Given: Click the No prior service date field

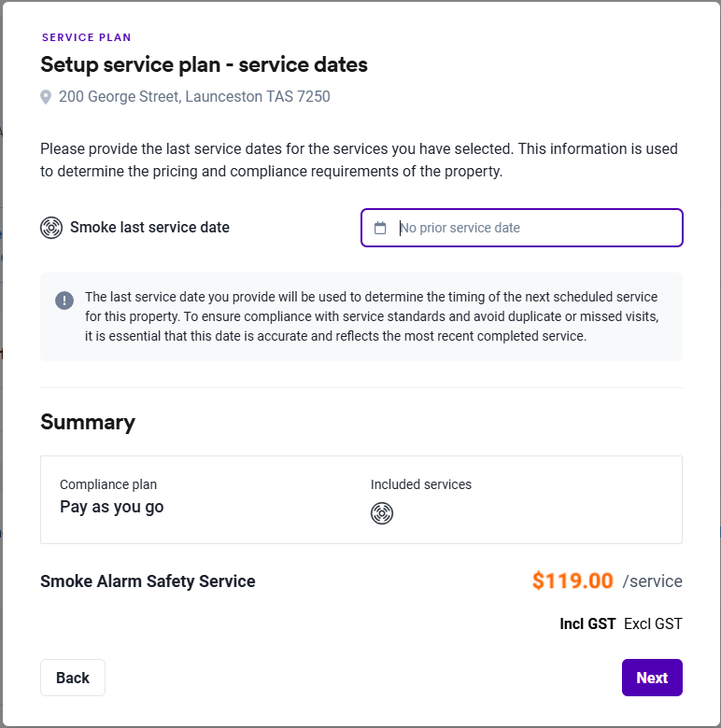Looking at the screenshot, I should [532, 228].
